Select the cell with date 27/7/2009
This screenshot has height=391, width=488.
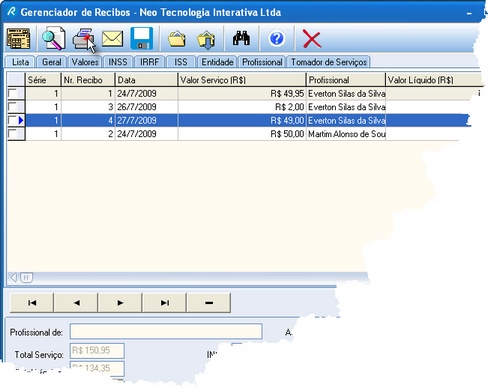[146, 120]
